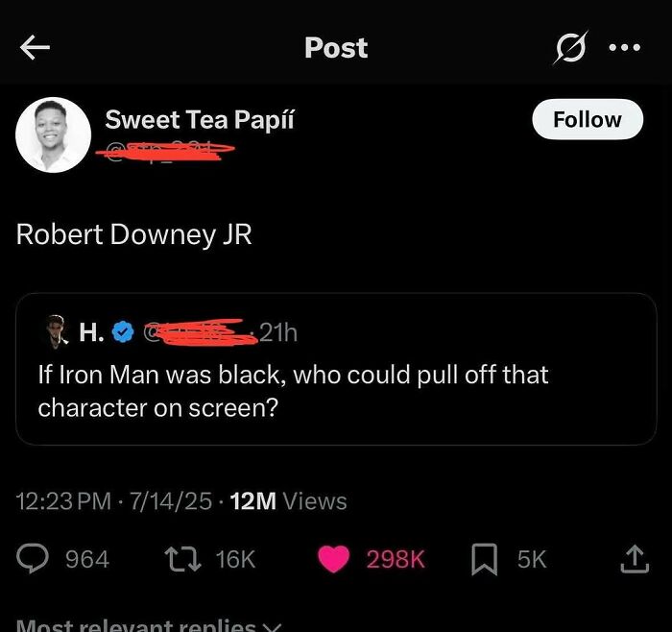The width and height of the screenshot is (672, 632).
Task: Open the three-dot more options menu
Action: [x=624, y=48]
